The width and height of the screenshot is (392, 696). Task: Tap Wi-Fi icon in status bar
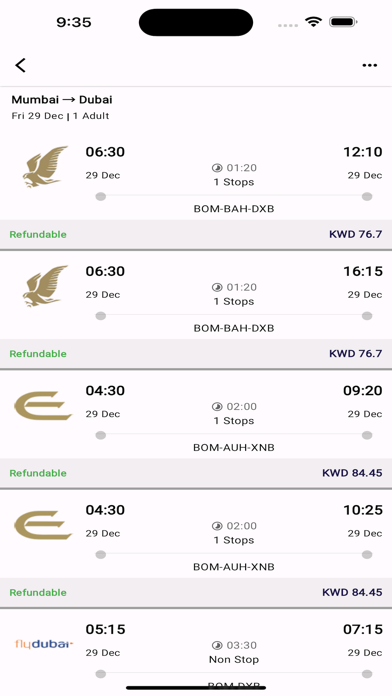(313, 22)
